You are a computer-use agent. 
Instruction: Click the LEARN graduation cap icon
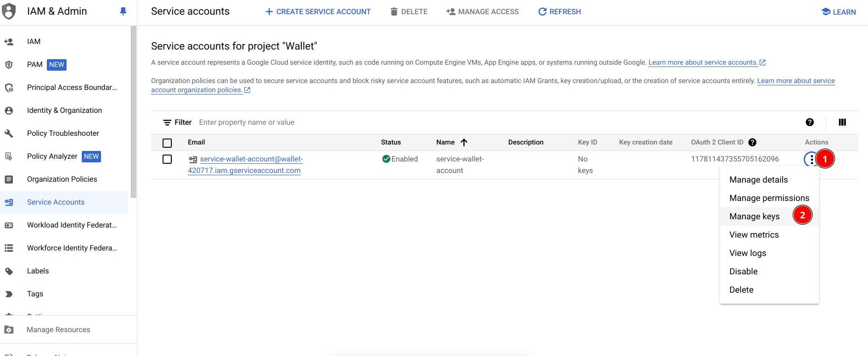click(826, 11)
